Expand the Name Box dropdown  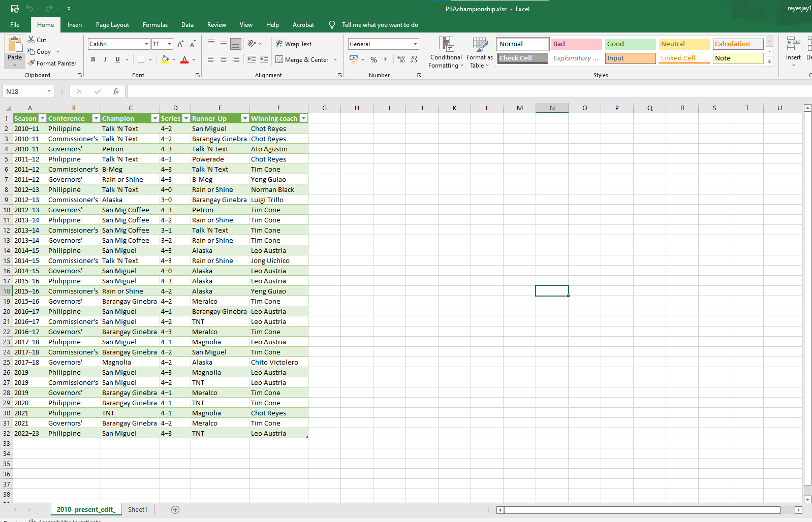click(x=49, y=91)
